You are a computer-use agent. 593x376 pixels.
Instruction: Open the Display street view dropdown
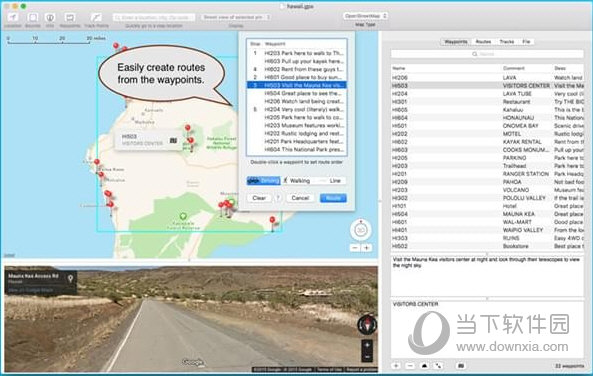click(236, 17)
